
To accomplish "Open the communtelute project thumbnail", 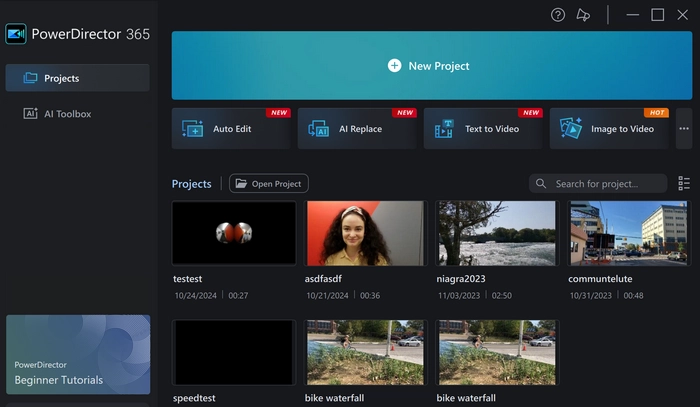I will coord(629,233).
